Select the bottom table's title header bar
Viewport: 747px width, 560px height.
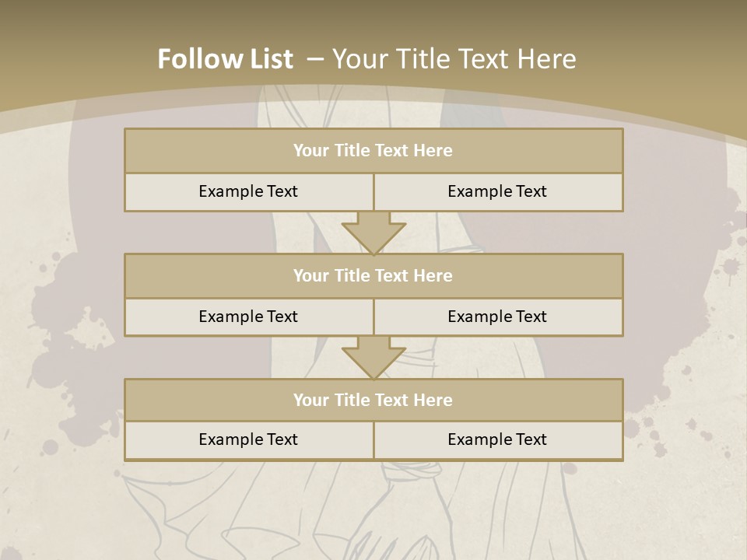tap(373, 400)
